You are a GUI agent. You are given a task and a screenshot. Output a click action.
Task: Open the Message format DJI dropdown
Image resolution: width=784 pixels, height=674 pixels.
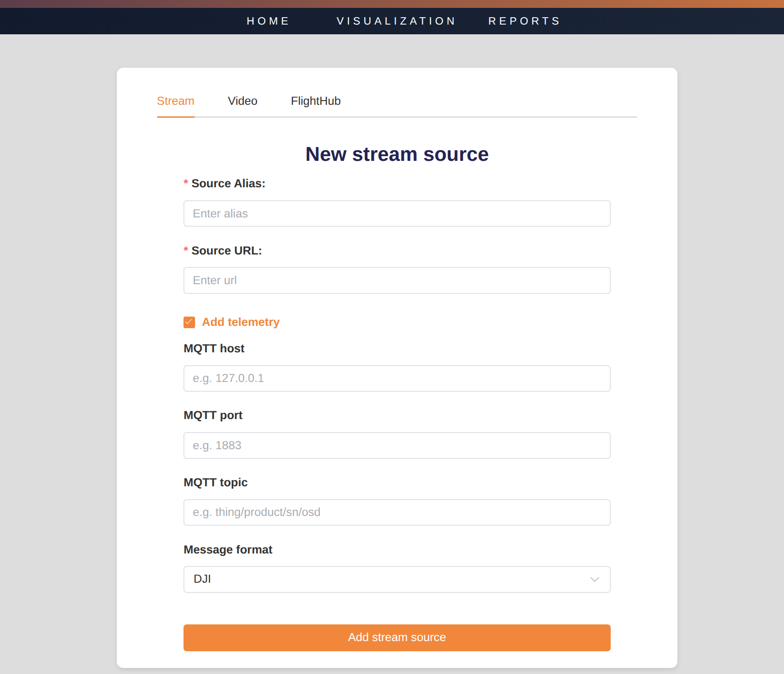coord(396,579)
